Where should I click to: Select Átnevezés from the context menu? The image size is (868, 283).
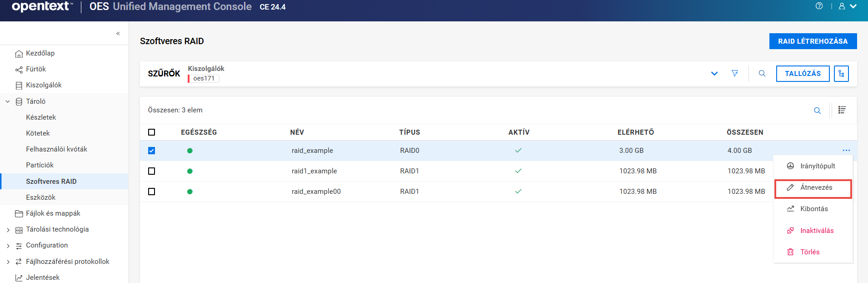[816, 187]
